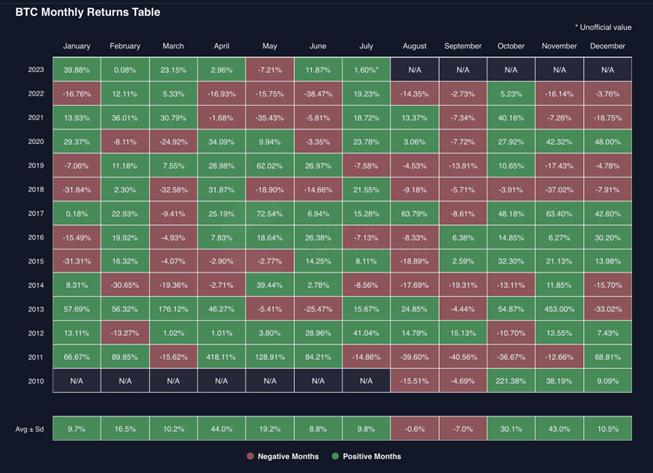Click the -7.0% September average cell
The height and width of the screenshot is (473, 653).
point(463,428)
